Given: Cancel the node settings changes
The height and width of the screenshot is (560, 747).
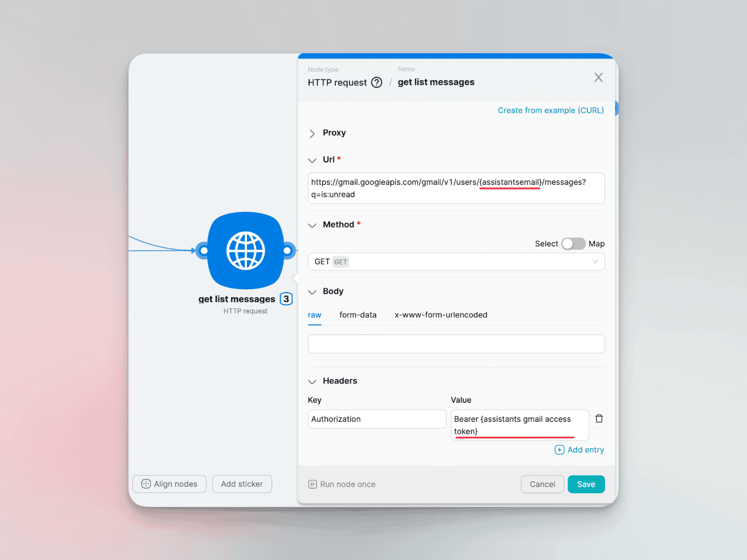Looking at the screenshot, I should tap(542, 484).
